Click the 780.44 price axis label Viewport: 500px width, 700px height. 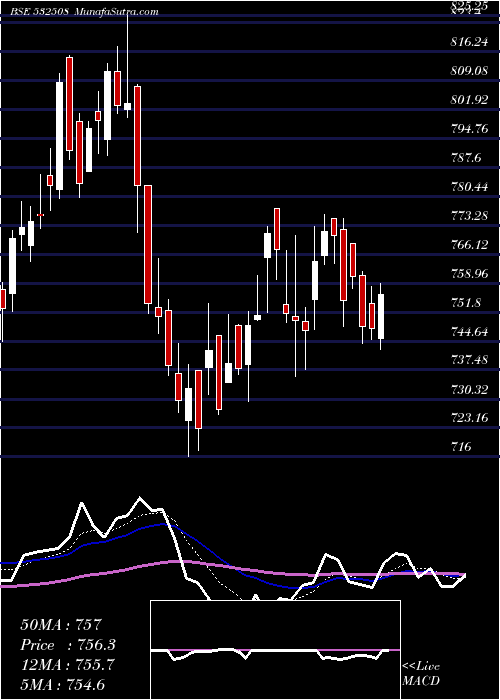[x=469, y=187]
